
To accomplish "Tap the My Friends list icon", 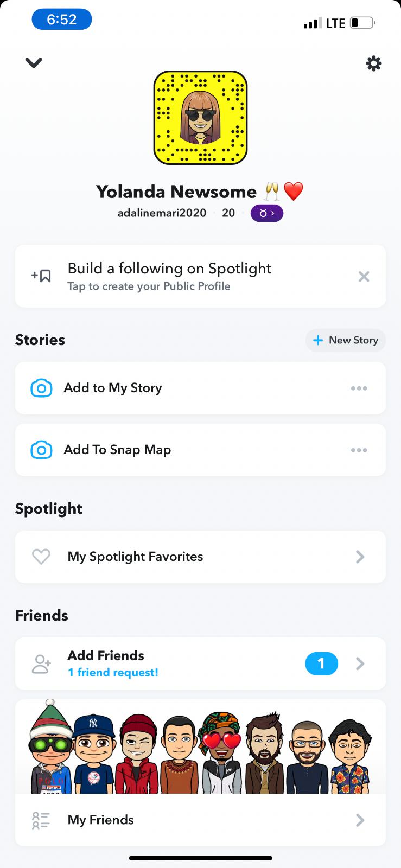I will (41, 820).
